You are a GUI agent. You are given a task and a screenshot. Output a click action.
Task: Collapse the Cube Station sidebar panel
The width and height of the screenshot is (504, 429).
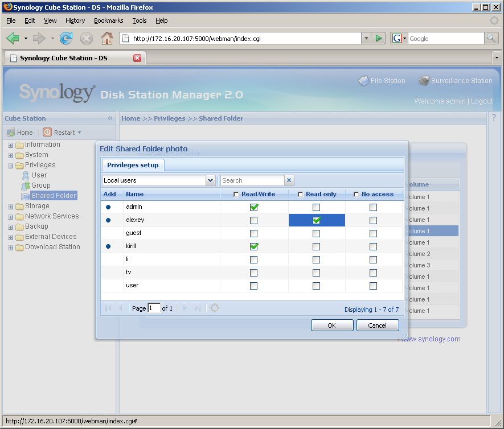pyautogui.click(x=110, y=118)
